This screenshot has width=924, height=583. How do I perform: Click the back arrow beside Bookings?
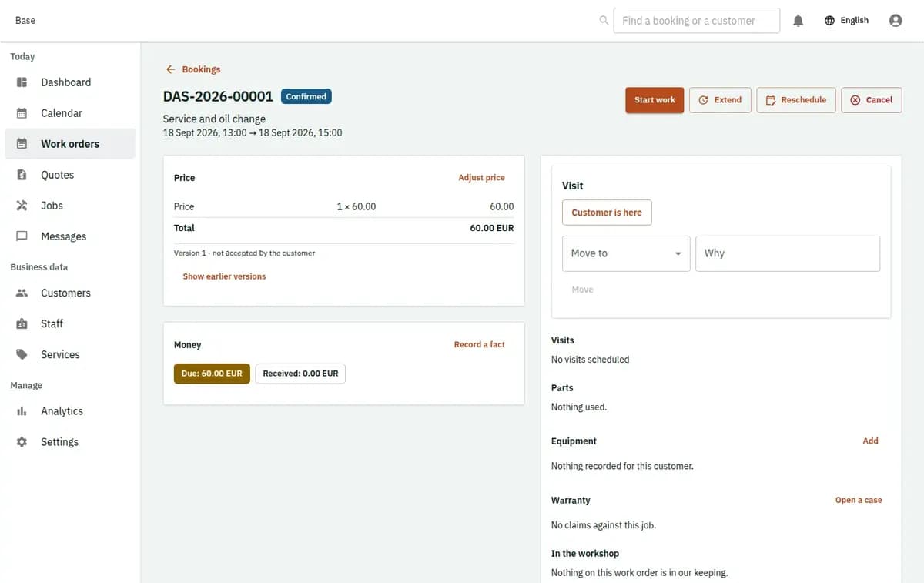(x=171, y=69)
